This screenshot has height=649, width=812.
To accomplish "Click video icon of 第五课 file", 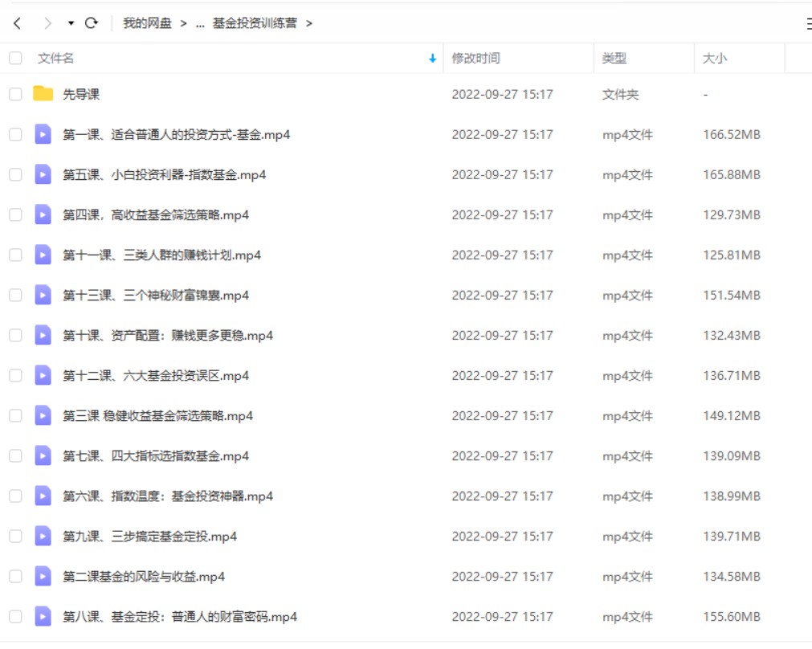I will point(43,174).
